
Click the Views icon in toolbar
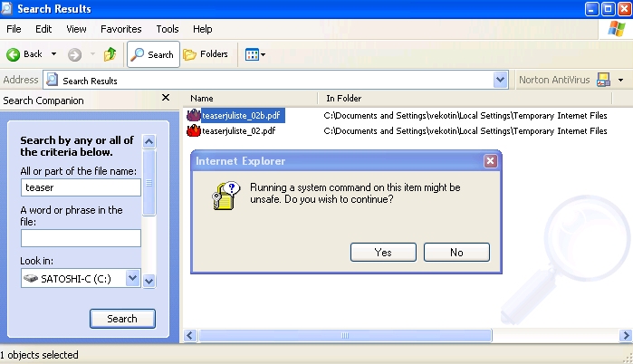pyautogui.click(x=253, y=54)
